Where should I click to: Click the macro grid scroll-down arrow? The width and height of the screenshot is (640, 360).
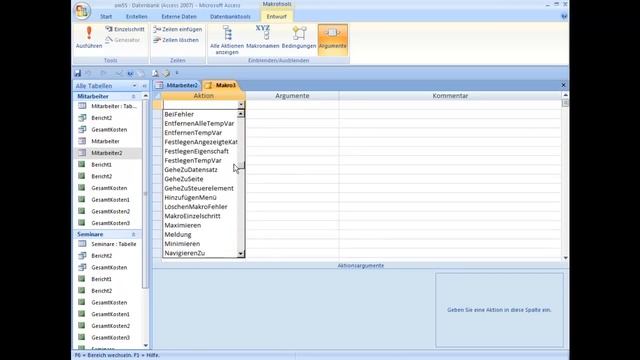(x=565, y=258)
